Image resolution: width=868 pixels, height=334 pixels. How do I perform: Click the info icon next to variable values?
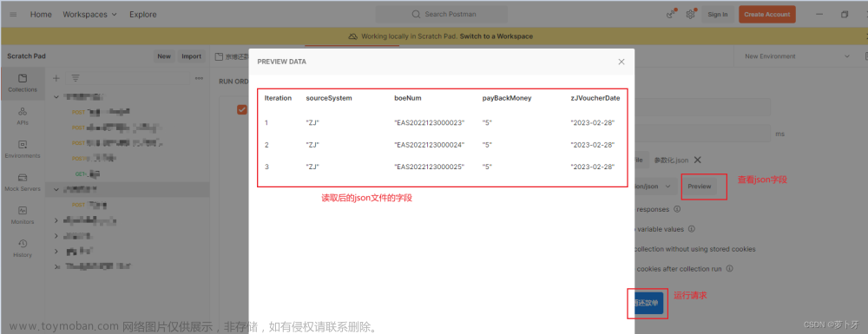(692, 229)
